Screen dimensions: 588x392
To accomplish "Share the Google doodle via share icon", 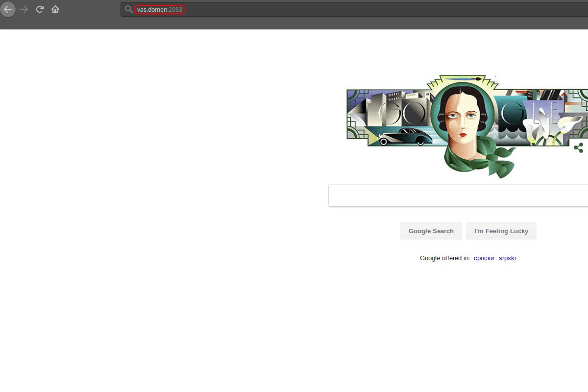I will click(x=579, y=147).
